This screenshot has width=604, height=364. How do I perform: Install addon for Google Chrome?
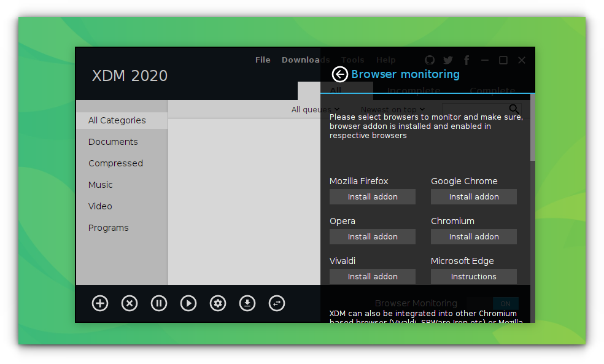[474, 197]
